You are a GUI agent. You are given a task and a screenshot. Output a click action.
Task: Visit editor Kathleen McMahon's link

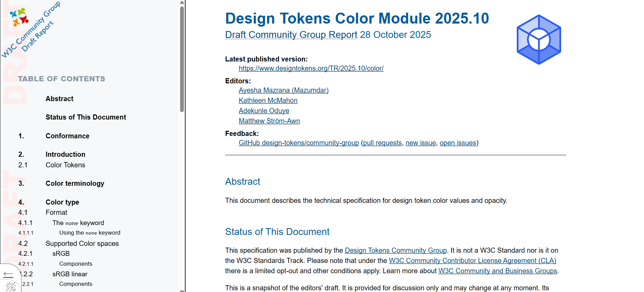(x=268, y=100)
